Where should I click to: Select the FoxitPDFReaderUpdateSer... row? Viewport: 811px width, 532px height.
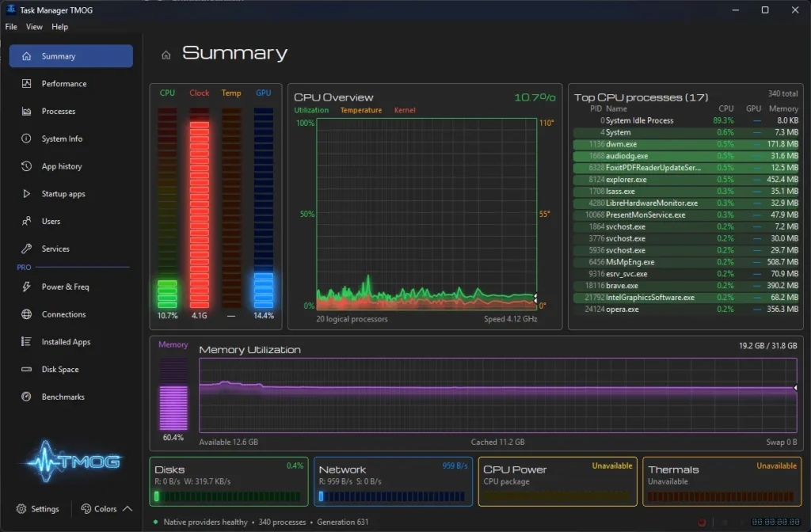point(686,168)
